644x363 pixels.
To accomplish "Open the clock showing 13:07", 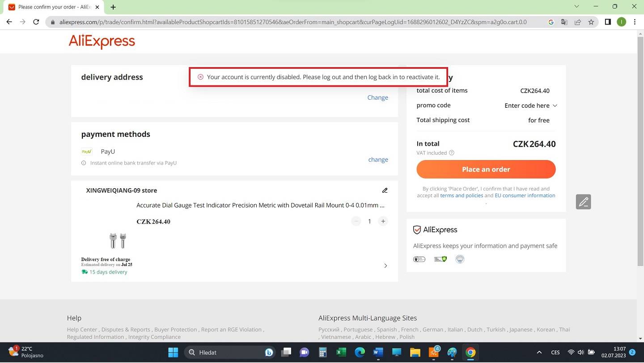I will (613, 352).
